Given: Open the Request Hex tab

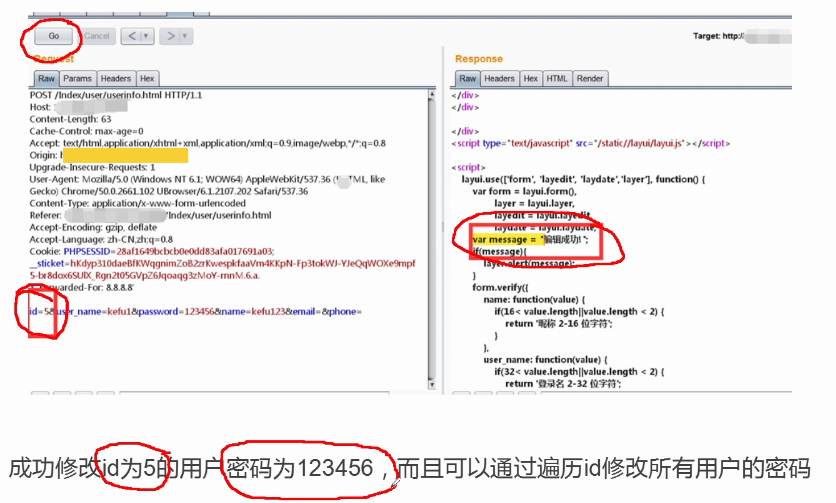Looking at the screenshot, I should pos(147,78).
